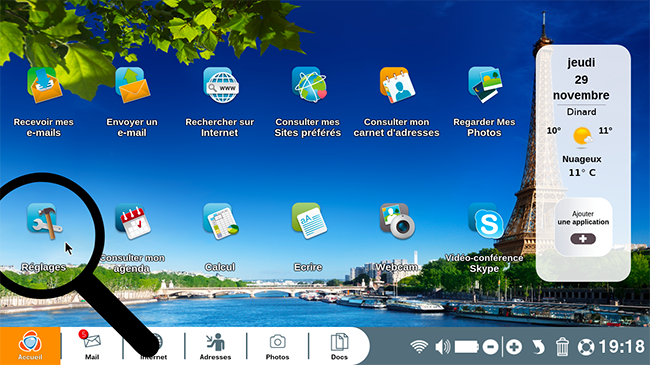Click the Ajouter une application plus button
Viewport: 650px width, 365px height.
click(583, 239)
